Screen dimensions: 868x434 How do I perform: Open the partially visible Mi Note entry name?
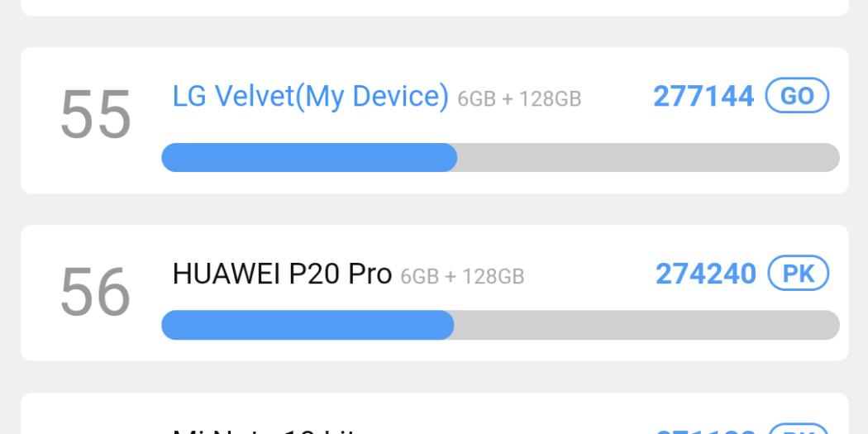263,429
